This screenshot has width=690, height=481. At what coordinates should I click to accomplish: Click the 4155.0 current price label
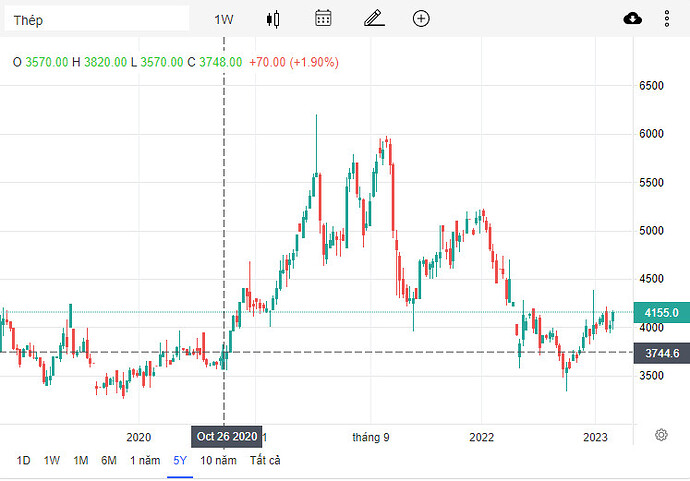[661, 313]
